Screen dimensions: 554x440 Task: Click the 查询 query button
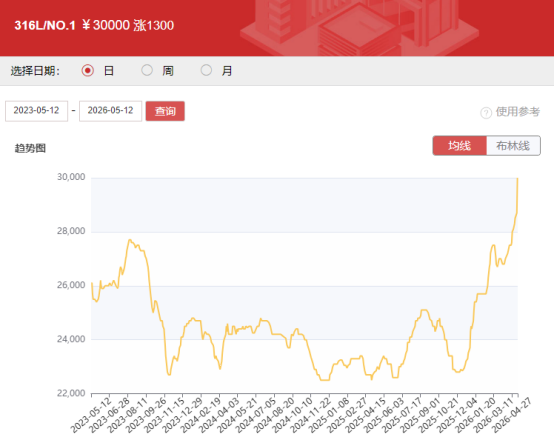[x=165, y=111]
